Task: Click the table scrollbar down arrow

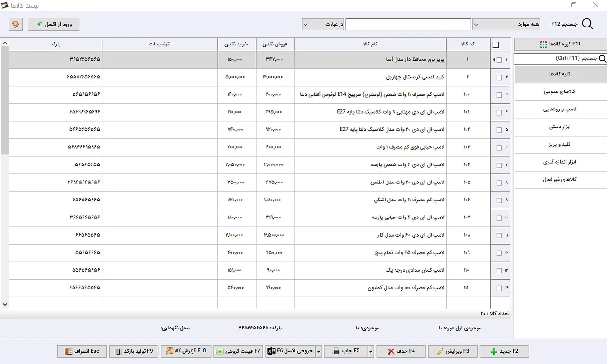Action: click(x=5, y=305)
